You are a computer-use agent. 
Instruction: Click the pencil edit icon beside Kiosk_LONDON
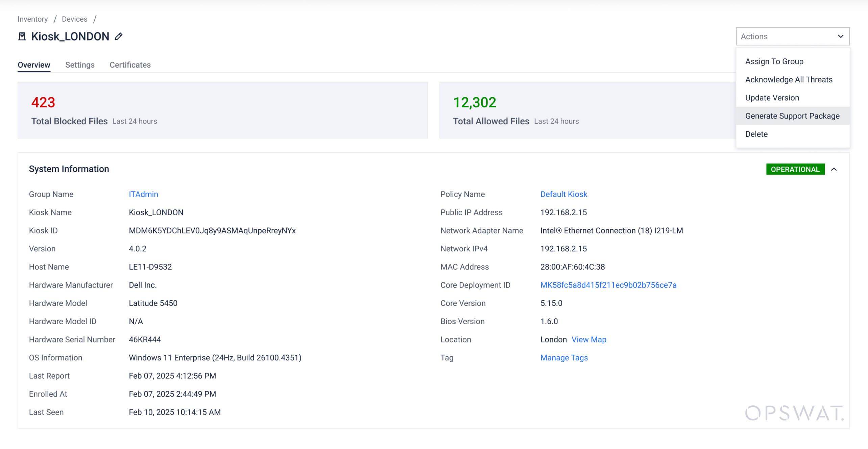coord(118,36)
